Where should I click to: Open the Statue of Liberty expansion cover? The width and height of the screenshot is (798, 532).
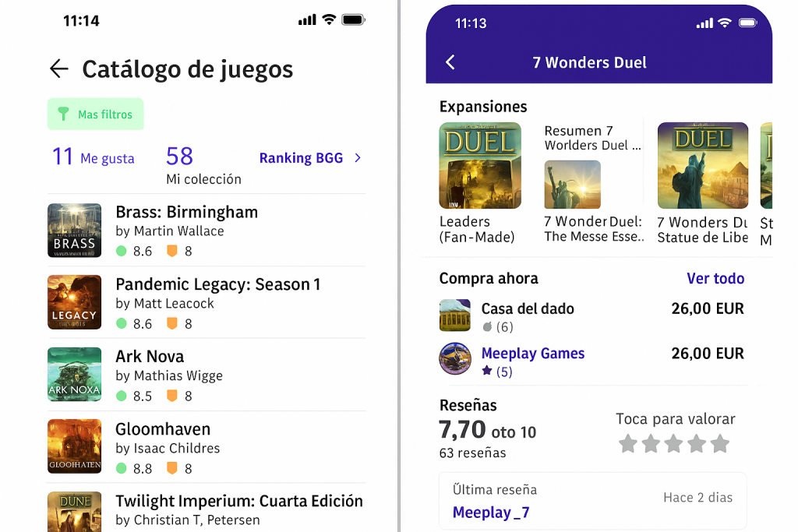703,165
